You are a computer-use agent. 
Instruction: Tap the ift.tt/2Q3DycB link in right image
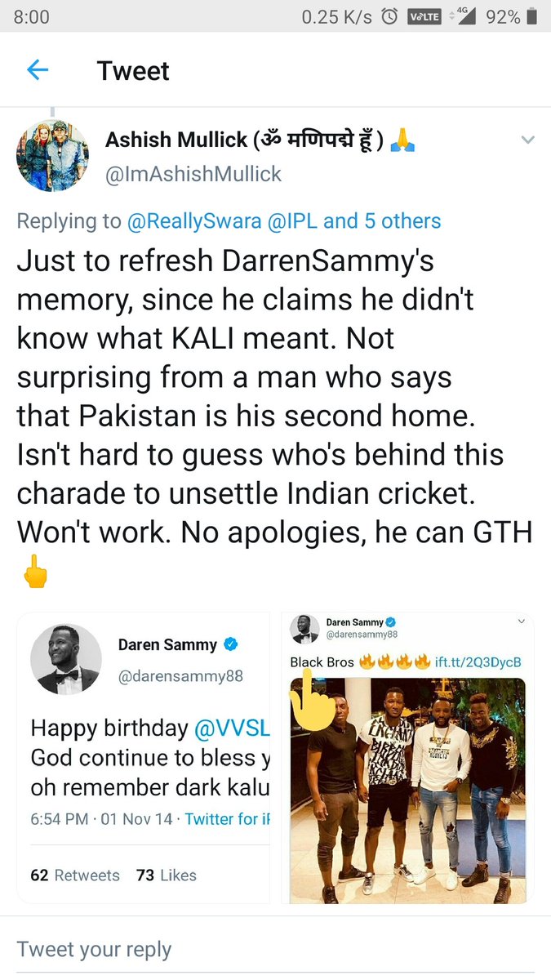pos(478,662)
